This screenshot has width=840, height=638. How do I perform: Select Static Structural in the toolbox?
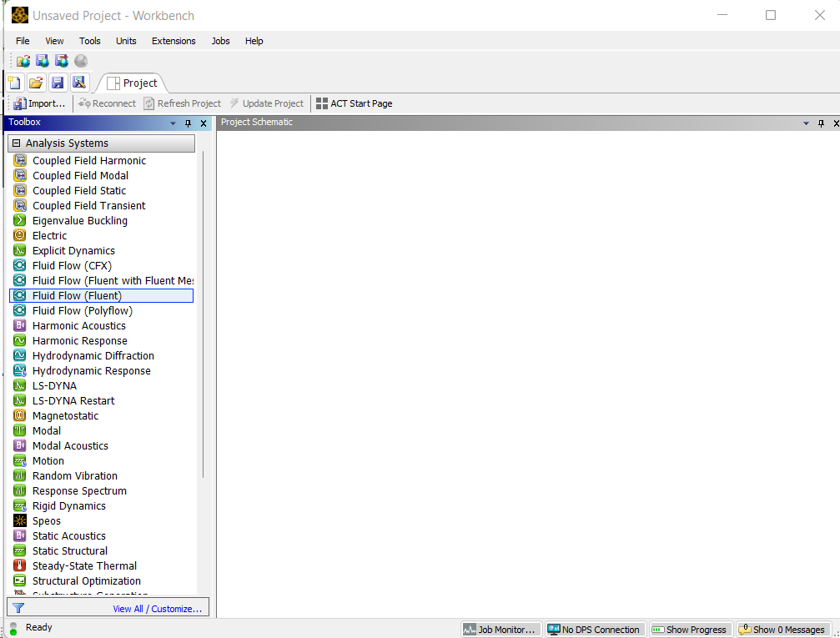coord(70,551)
